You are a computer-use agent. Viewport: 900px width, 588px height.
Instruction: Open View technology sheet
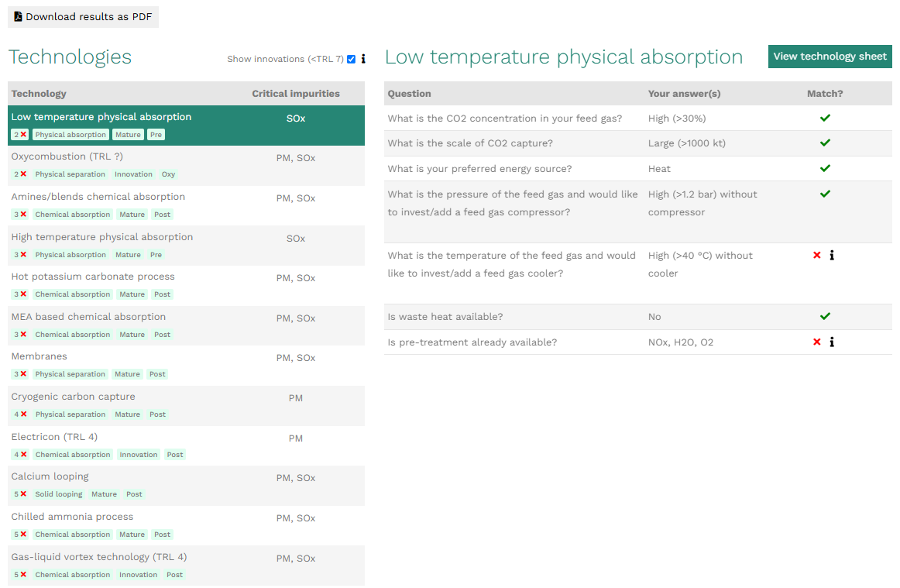[830, 57]
